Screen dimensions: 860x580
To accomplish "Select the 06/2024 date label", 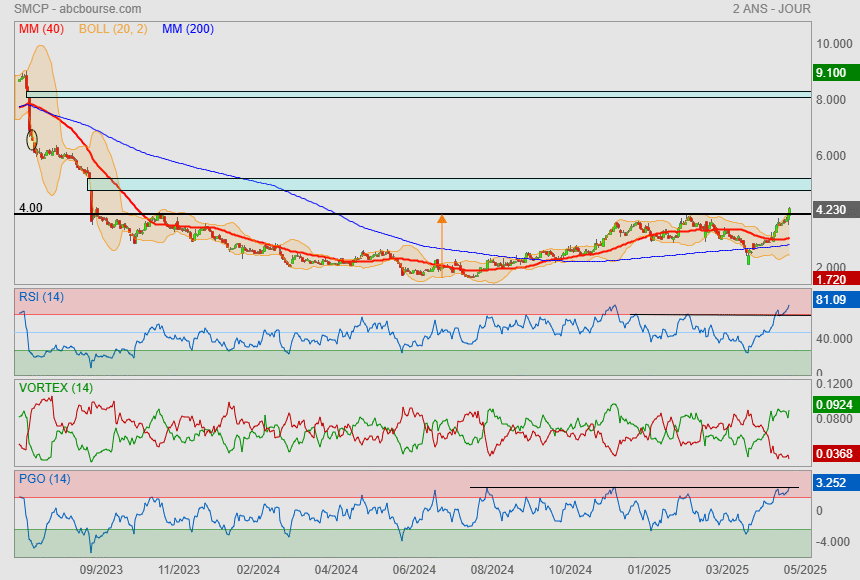I will coord(414,570).
